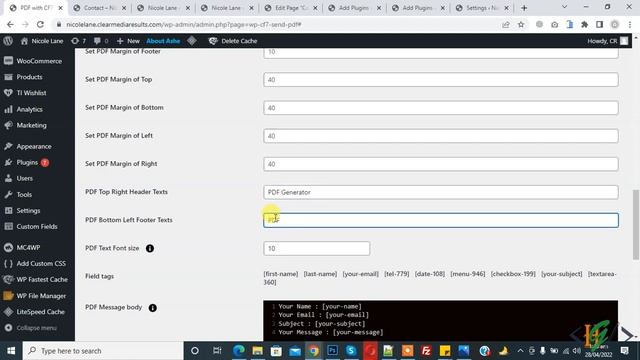Click the PDF Bottom Left Footer Texts field
This screenshot has width=640, height=360.
[x=440, y=220]
